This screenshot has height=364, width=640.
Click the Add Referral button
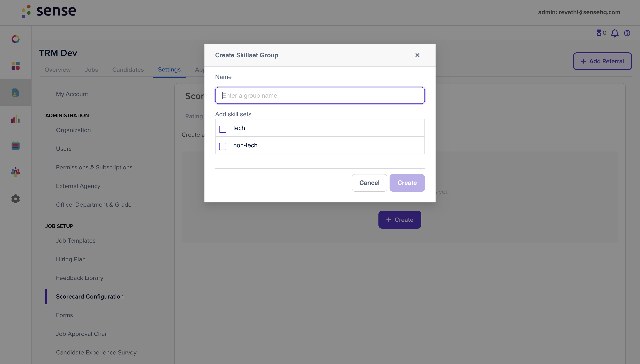point(602,61)
